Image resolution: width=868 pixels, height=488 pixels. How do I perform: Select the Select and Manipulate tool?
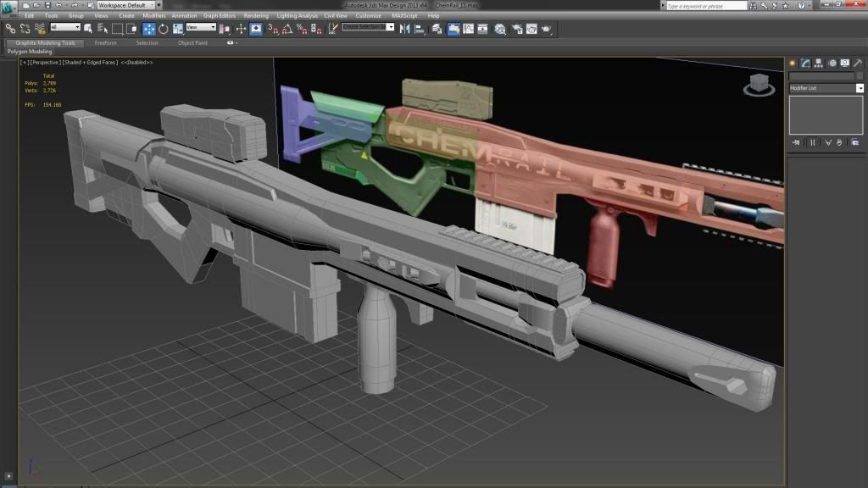click(x=241, y=29)
